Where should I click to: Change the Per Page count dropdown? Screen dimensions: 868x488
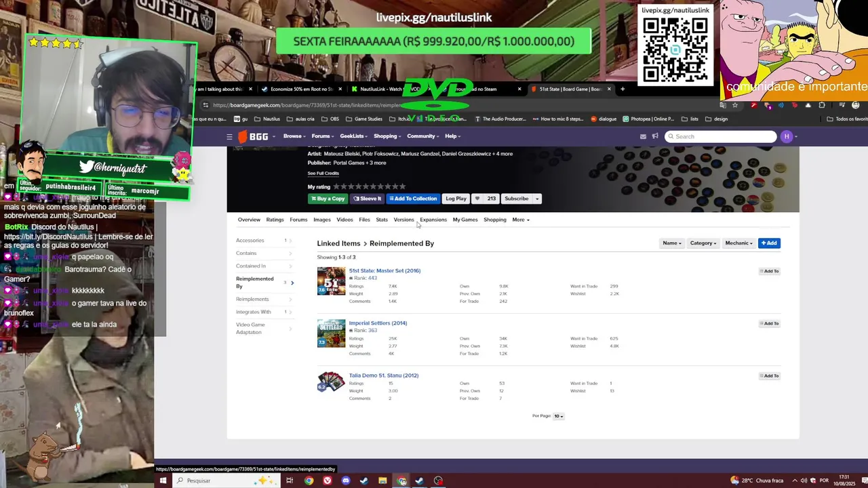pos(558,416)
